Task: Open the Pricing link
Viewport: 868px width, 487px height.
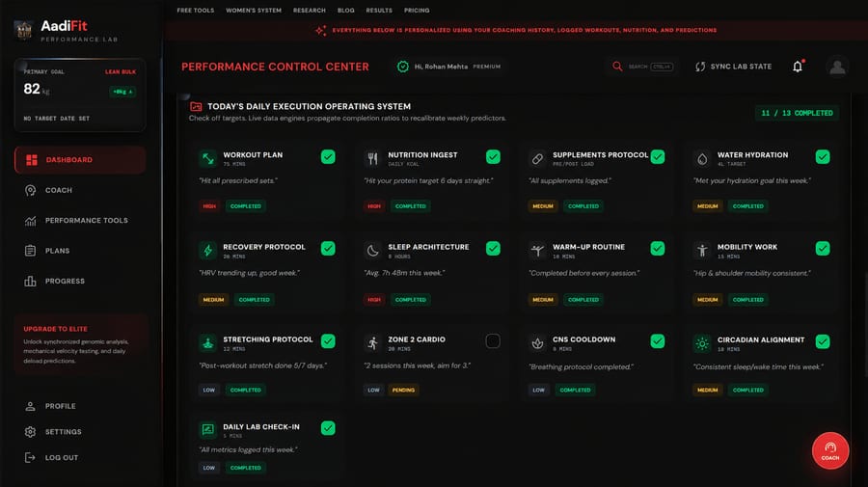Action: point(417,11)
